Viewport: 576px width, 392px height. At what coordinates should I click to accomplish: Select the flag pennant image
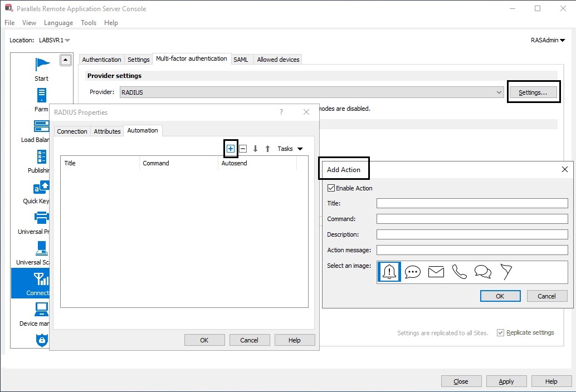click(506, 272)
